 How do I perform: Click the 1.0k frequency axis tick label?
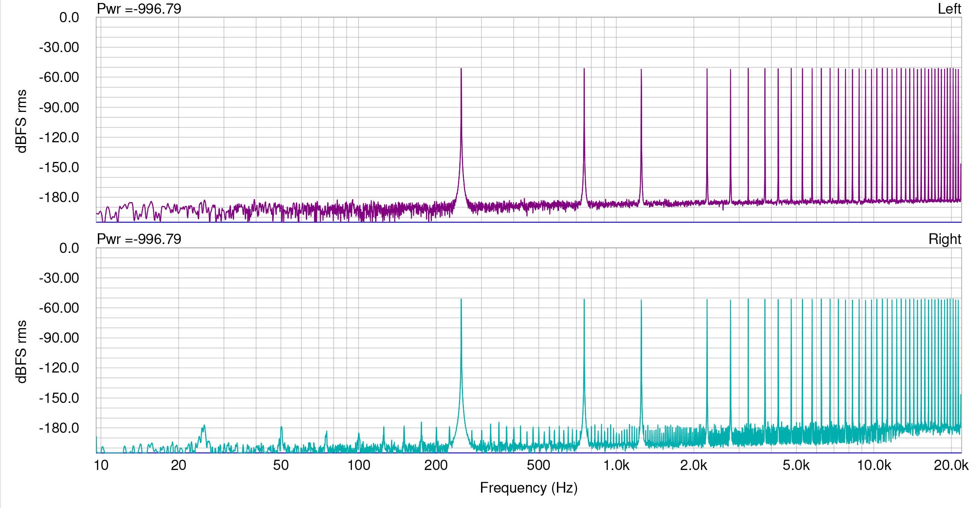coord(616,465)
